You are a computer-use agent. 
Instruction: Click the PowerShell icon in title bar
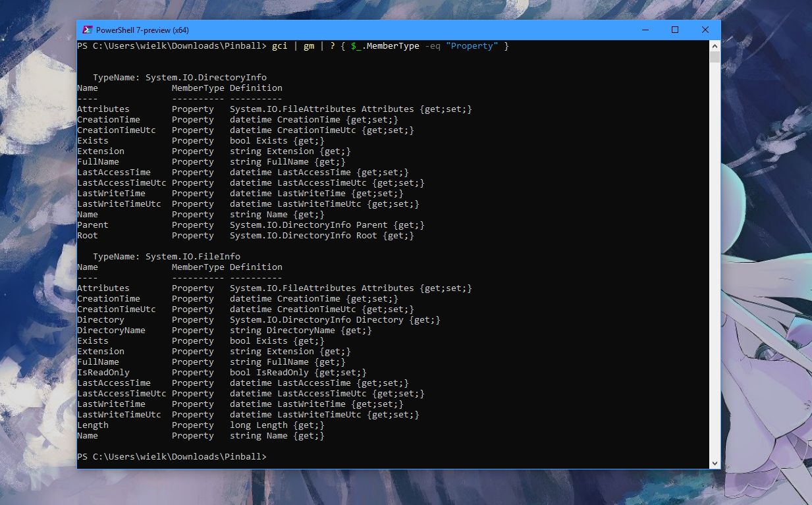click(87, 30)
